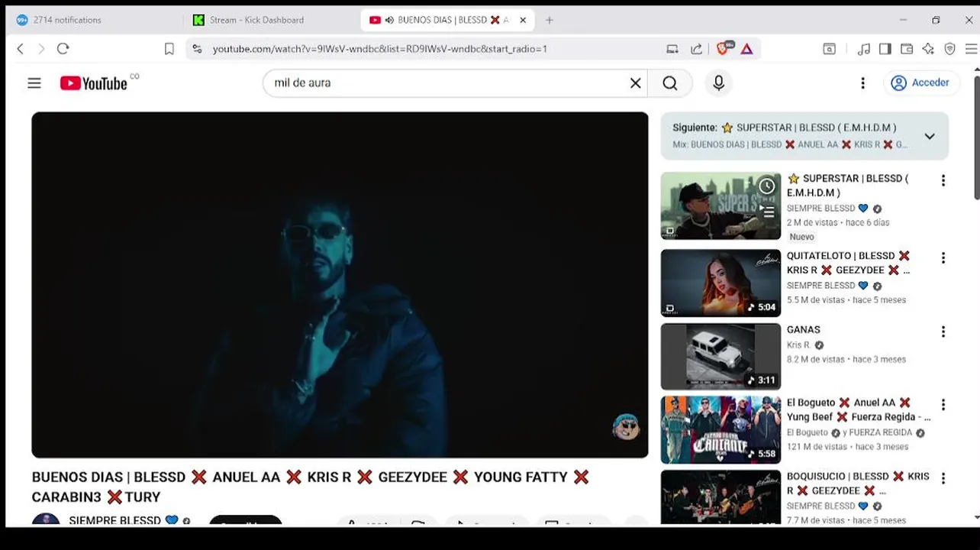Open BOQUISUCIO | BLESSD video title
This screenshot has width=980, height=550.
point(858,484)
